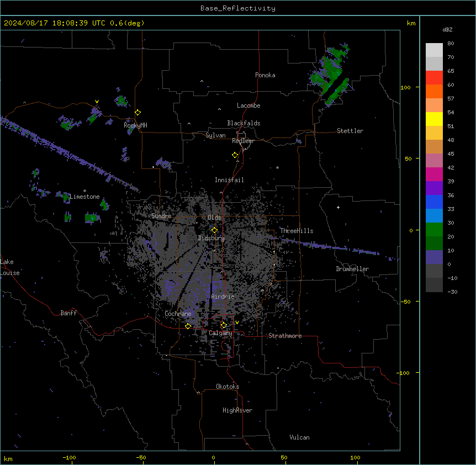Select the Strathmore label

[x=285, y=336]
